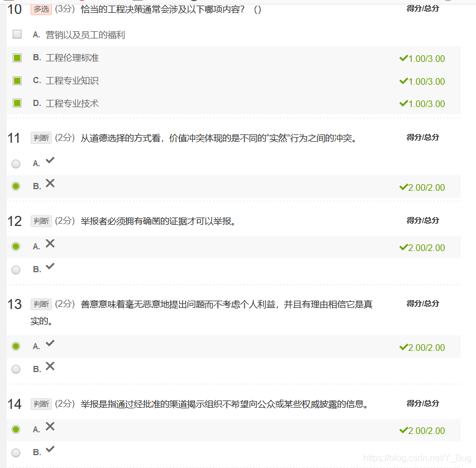Image resolution: width=476 pixels, height=468 pixels.
Task: Click the 判断 tag on question 12
Action: (x=41, y=221)
